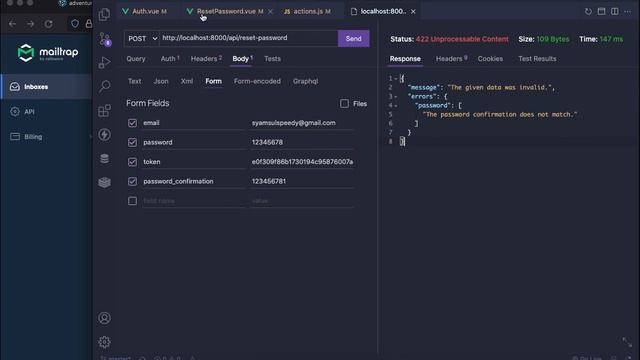Collapse the errors object fold arrow

point(396,97)
